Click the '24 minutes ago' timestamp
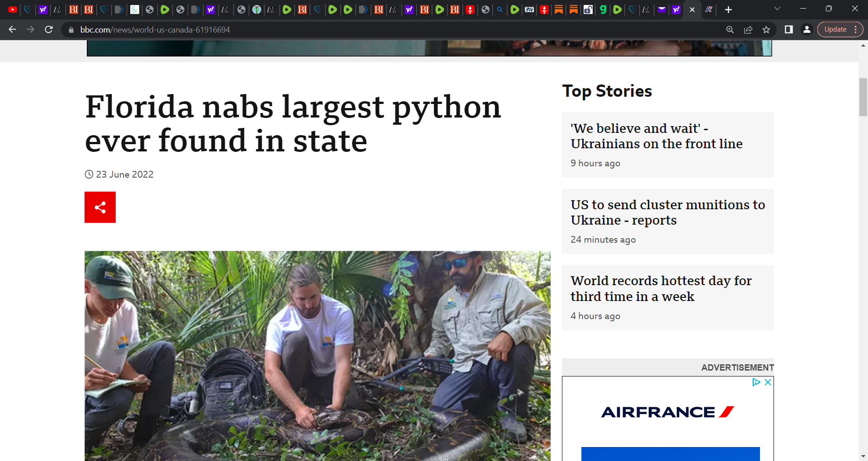This screenshot has width=868, height=461. click(x=603, y=240)
